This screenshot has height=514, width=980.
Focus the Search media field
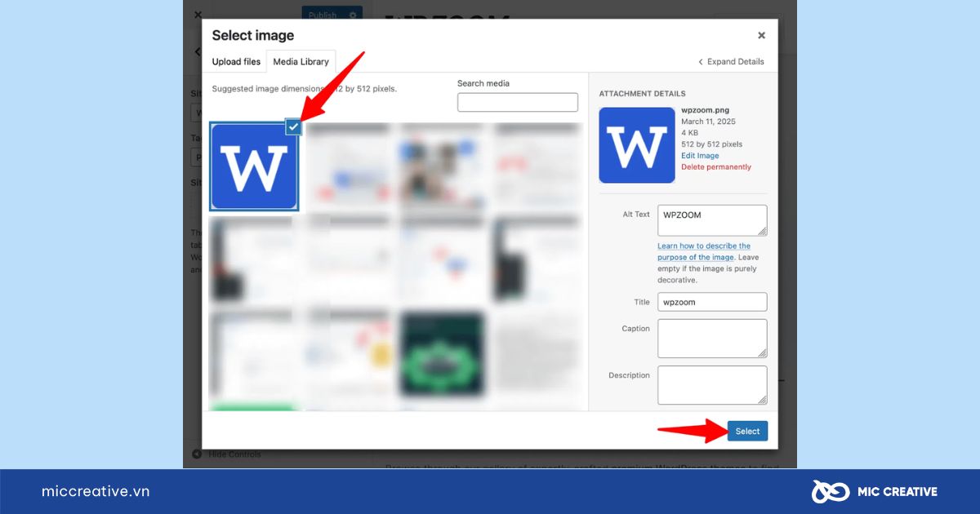tap(518, 102)
